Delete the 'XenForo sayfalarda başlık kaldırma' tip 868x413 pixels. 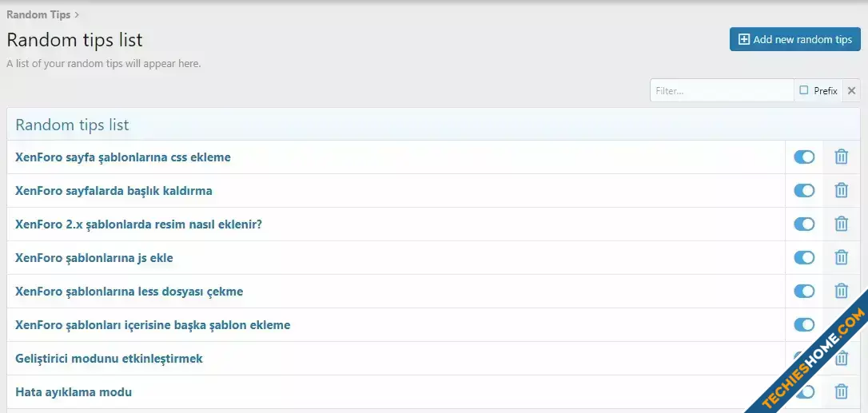841,190
